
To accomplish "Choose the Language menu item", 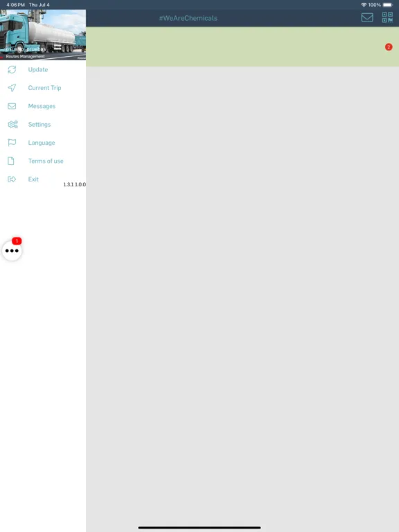I will point(43,143).
